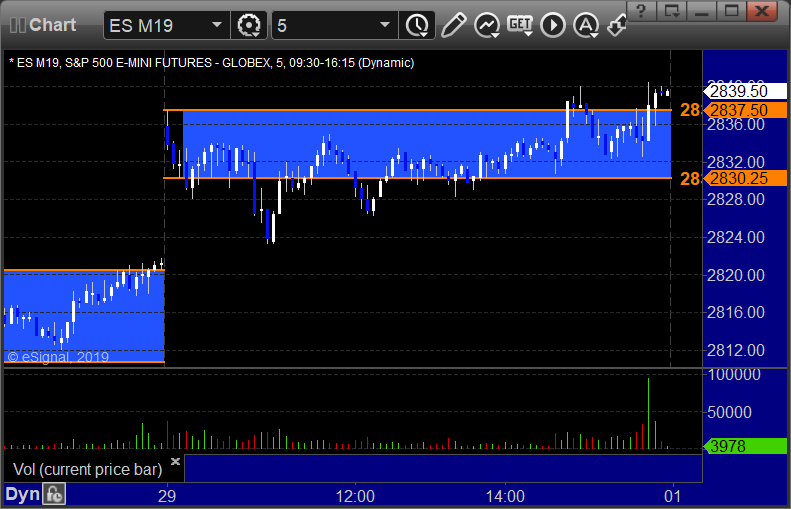Viewport: 791px width, 509px height.
Task: Open the alerts 'A' circle icon
Action: [x=586, y=25]
